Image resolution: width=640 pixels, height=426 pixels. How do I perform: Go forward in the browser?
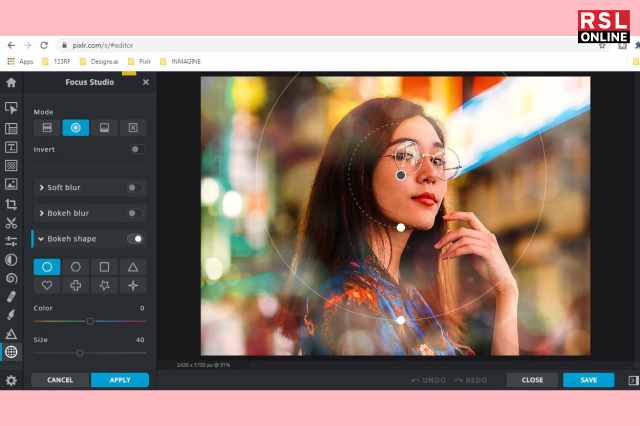[28, 45]
